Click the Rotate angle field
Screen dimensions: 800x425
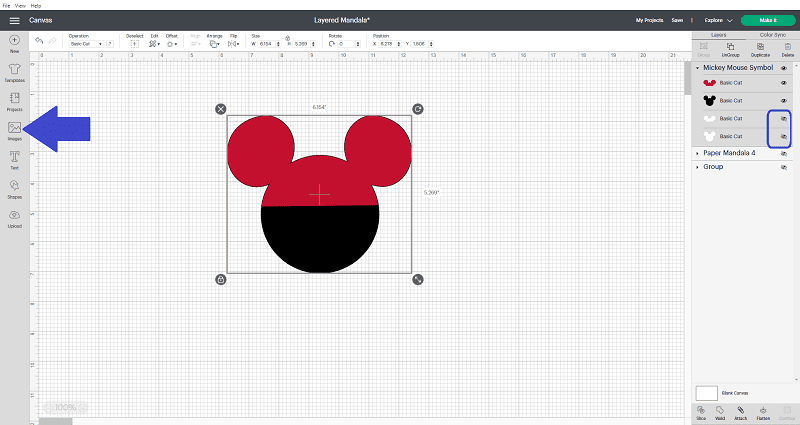349,44
